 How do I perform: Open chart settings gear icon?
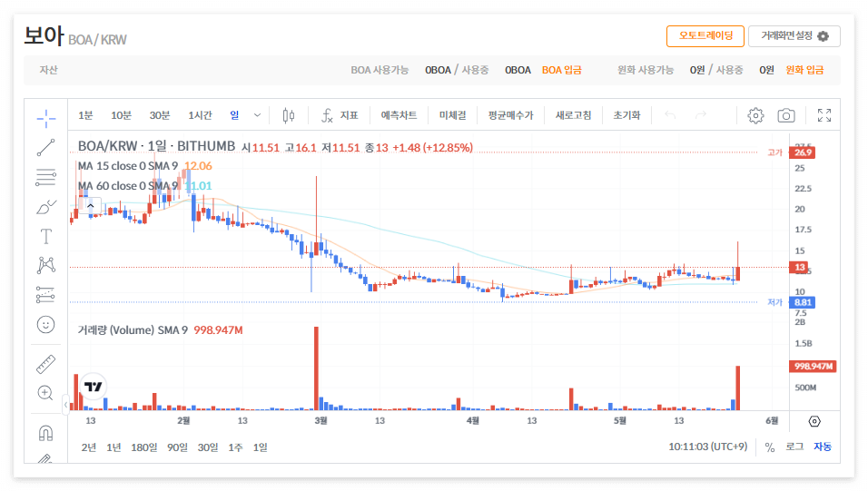pos(755,115)
